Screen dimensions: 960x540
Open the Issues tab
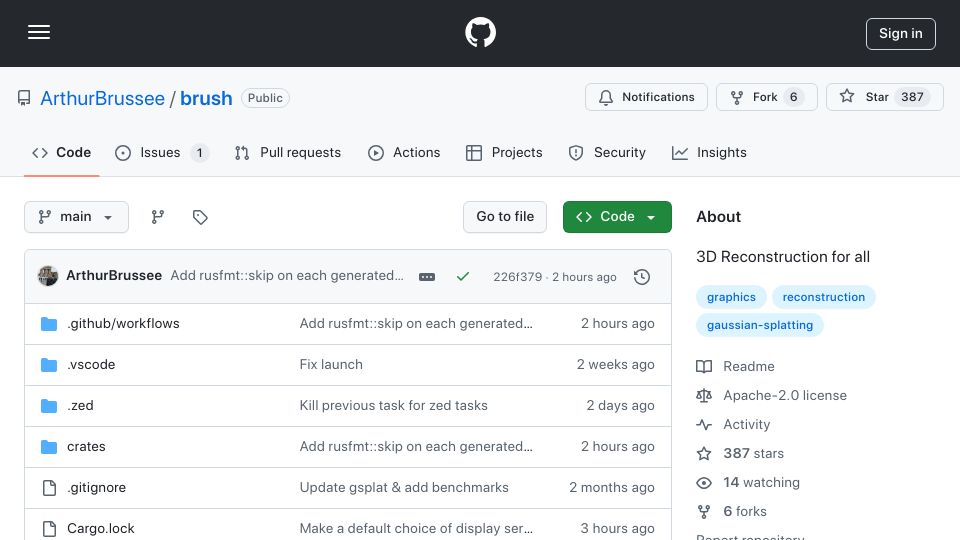pyautogui.click(x=162, y=152)
